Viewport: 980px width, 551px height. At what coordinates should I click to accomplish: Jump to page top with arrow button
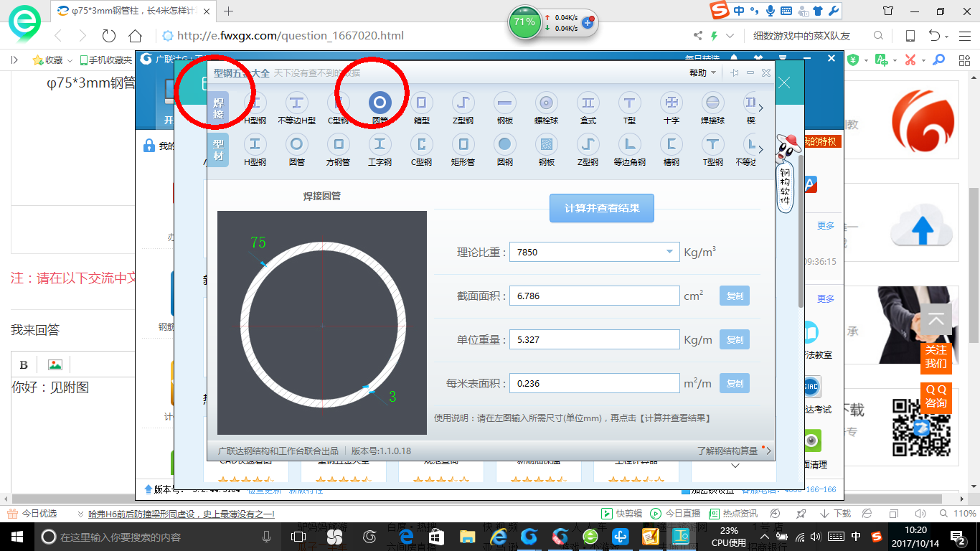click(x=936, y=320)
